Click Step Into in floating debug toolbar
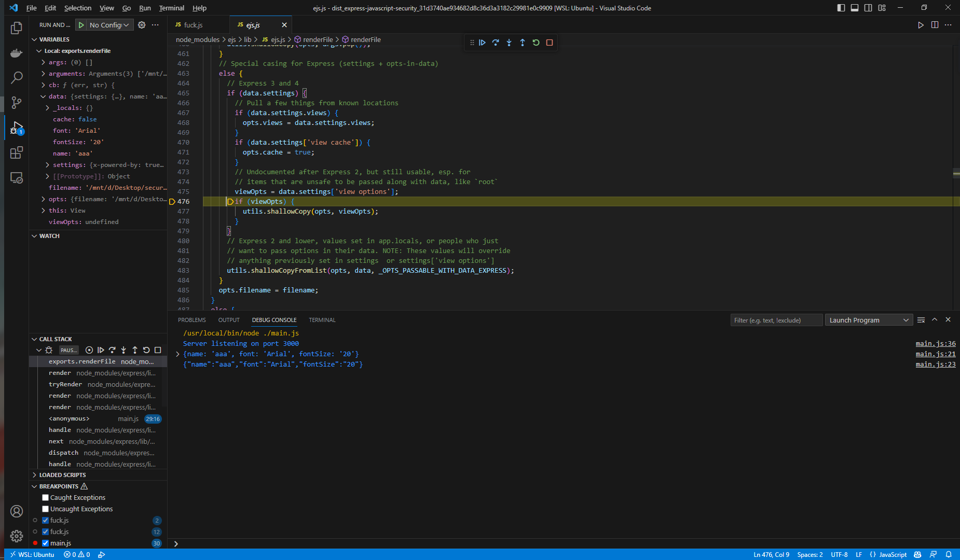The width and height of the screenshot is (960, 560). (509, 43)
